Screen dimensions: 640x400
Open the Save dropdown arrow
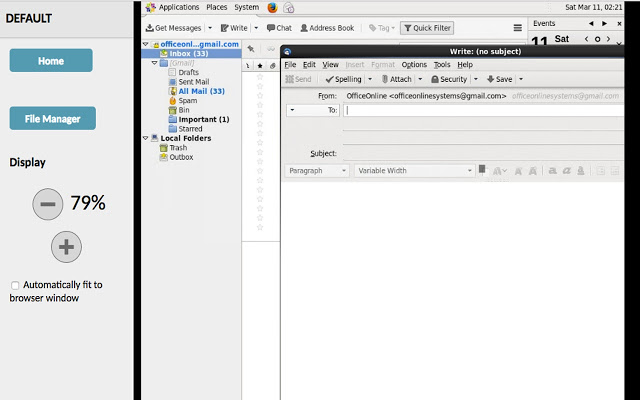(x=521, y=79)
